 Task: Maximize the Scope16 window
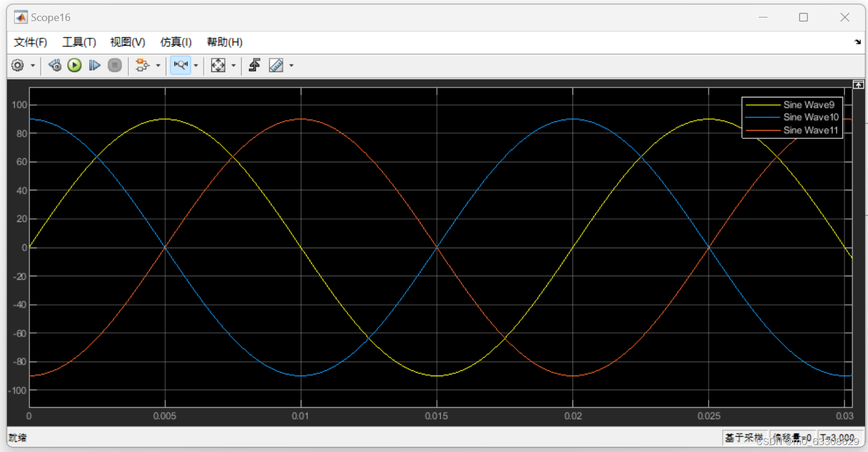click(x=803, y=18)
